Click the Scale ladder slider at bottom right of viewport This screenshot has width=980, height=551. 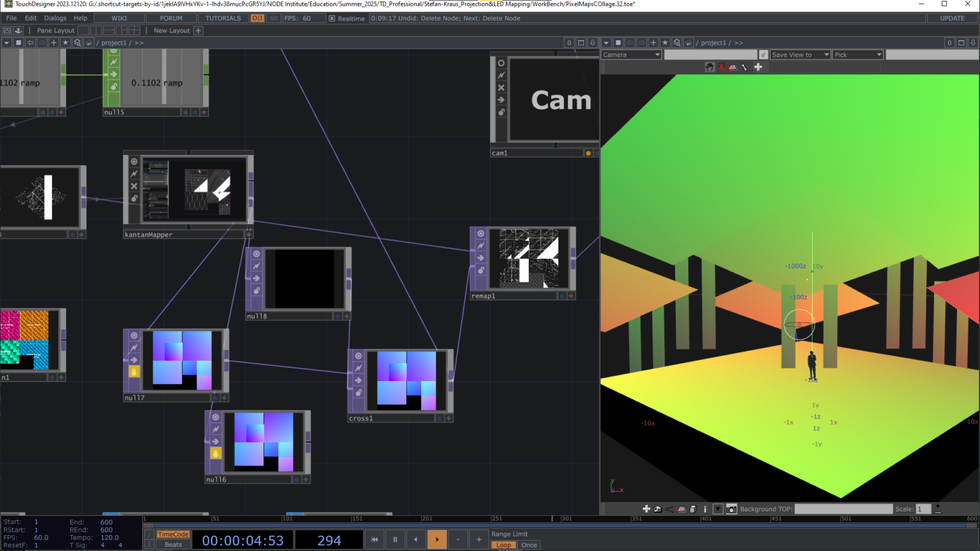click(x=937, y=509)
